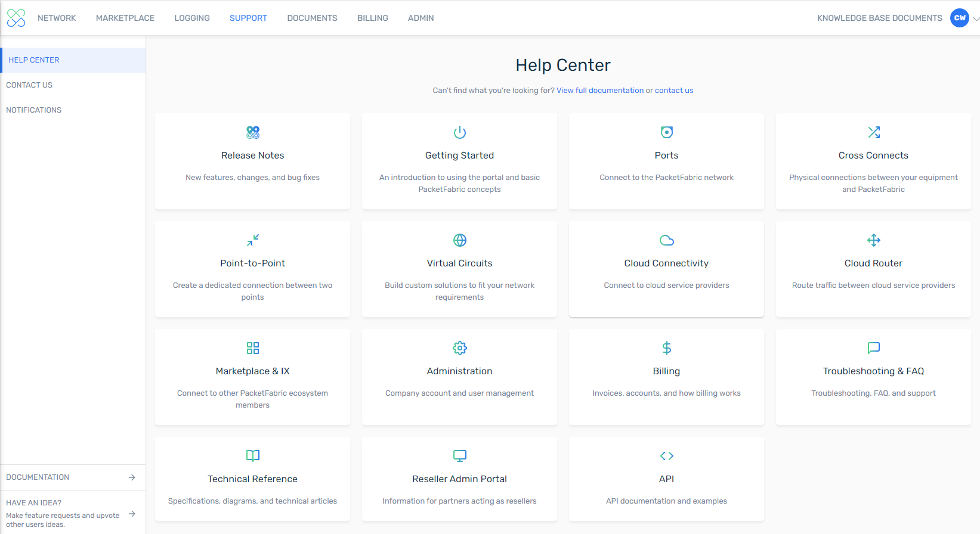The width and height of the screenshot is (980, 534).
Task: Select Notifications in the sidebar
Action: [73, 110]
